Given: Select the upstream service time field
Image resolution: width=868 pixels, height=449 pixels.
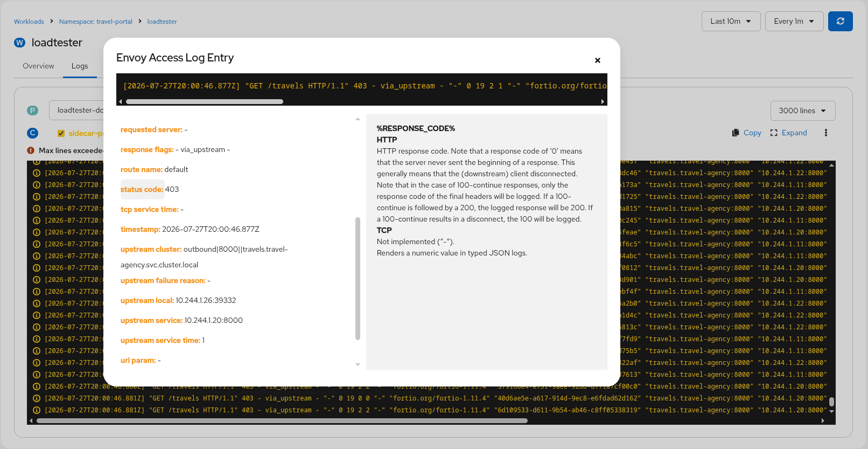Looking at the screenshot, I should pos(160,341).
